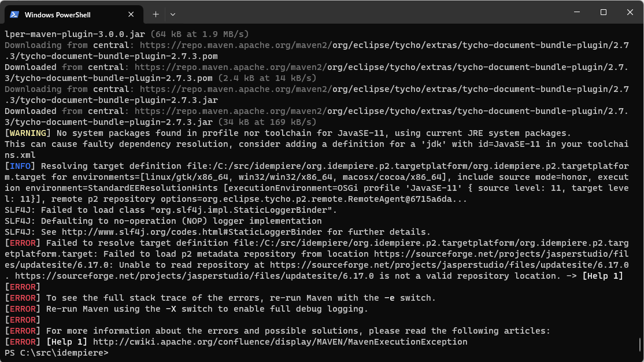Screen dimensions: 644x362
Task: Minimize the terminal window
Action: (576, 12)
